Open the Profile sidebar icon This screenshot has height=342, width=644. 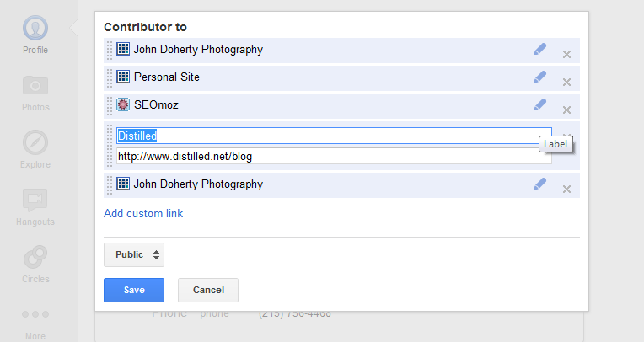click(35, 28)
